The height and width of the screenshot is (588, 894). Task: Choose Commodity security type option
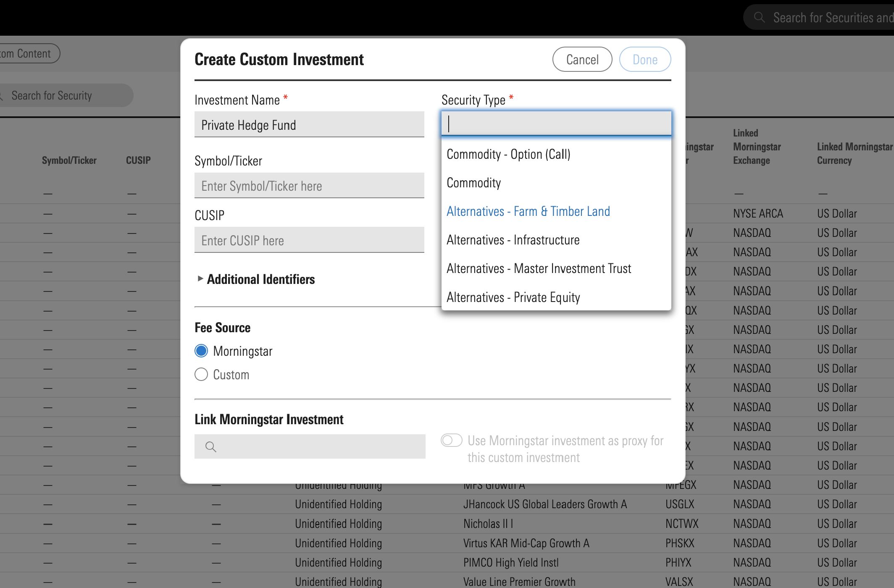click(473, 183)
